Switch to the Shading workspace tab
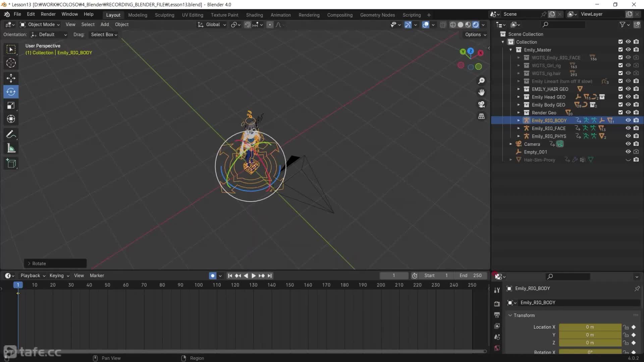The image size is (644, 362). tap(254, 15)
